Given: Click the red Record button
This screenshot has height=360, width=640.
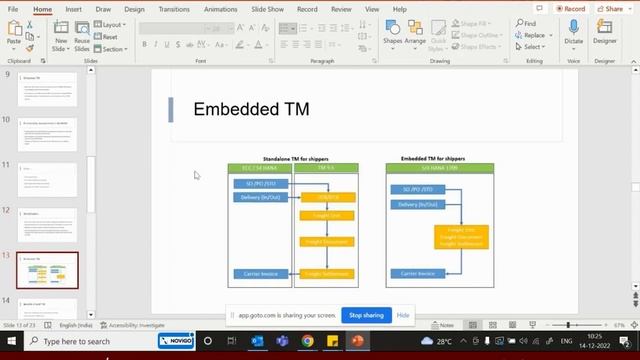Looking at the screenshot, I should (571, 9).
